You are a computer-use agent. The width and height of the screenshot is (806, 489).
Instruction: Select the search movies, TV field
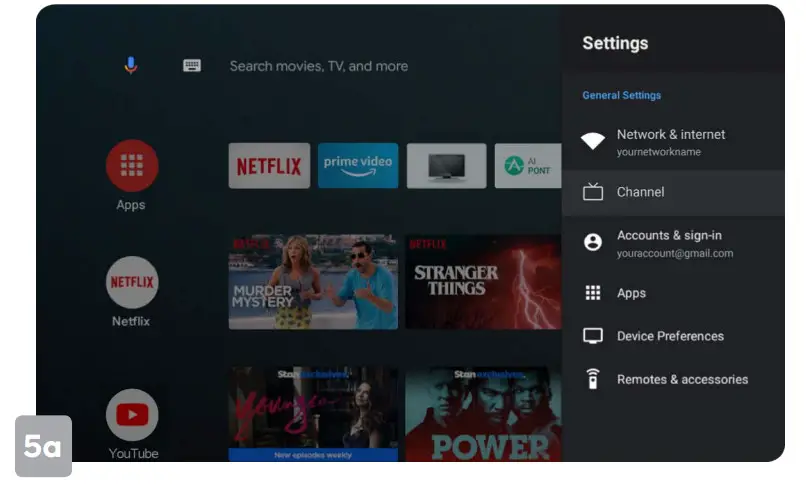point(319,66)
